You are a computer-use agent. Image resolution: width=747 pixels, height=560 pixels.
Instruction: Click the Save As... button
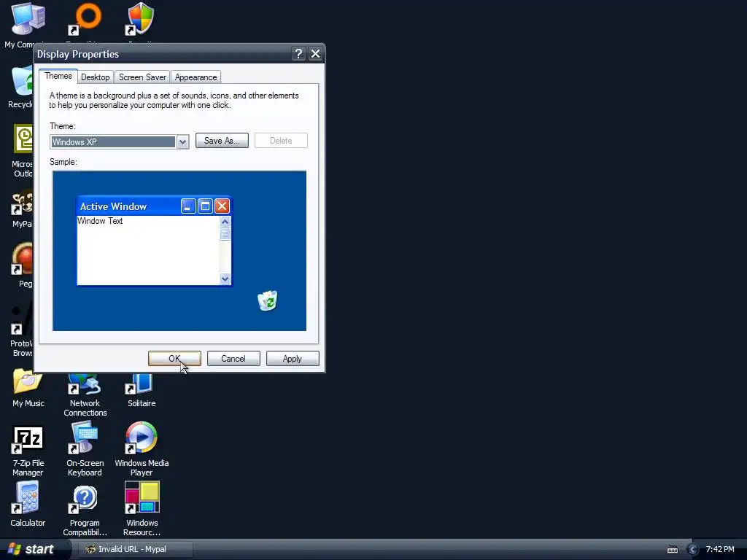222,141
